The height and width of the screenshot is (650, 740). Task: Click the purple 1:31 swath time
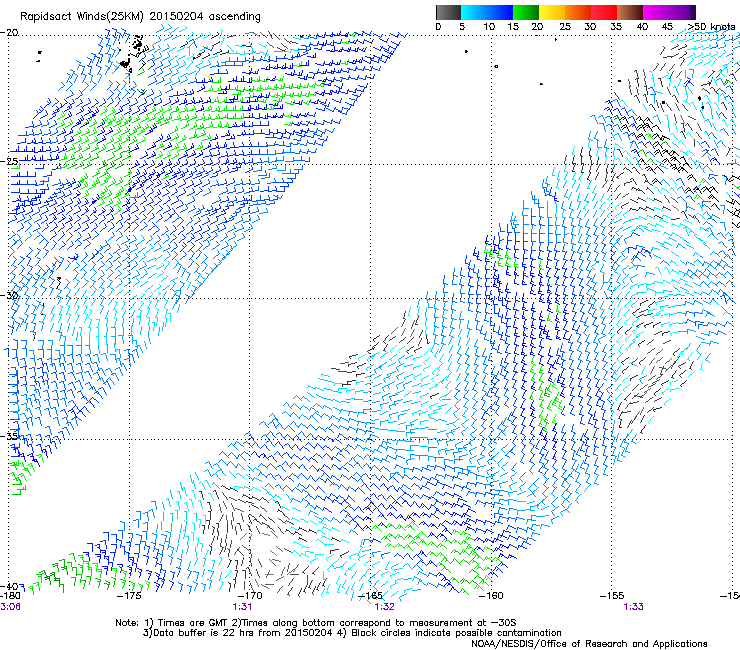[x=242, y=607]
